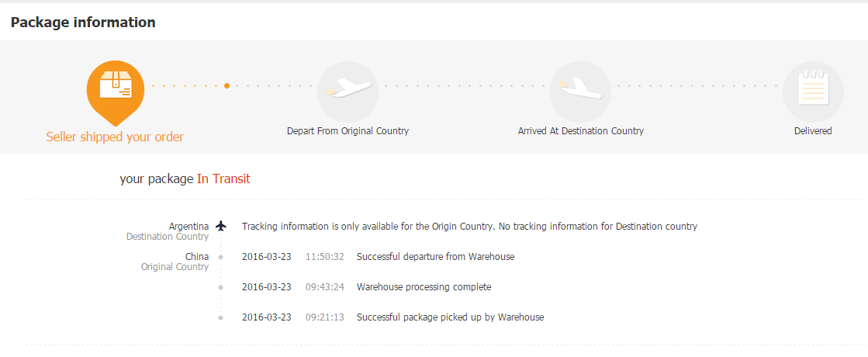This screenshot has height=357, width=868.
Task: Click the small black airplane timeline icon
Action: 221,226
